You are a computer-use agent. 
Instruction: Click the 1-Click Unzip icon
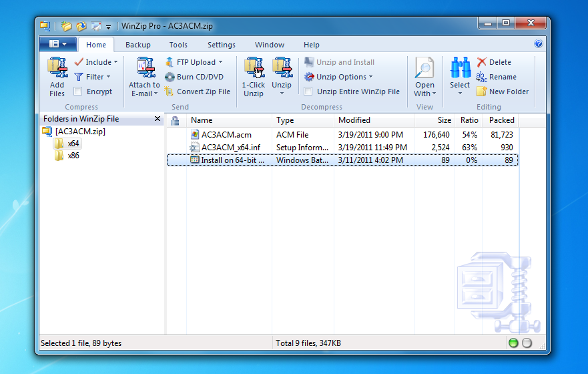coord(254,67)
